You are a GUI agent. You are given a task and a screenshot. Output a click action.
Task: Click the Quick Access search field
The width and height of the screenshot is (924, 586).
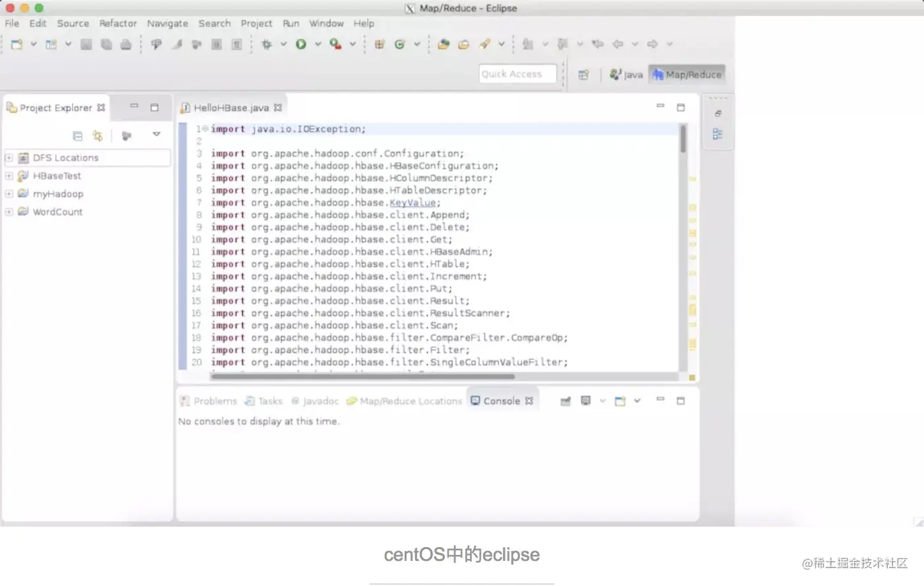(x=517, y=74)
